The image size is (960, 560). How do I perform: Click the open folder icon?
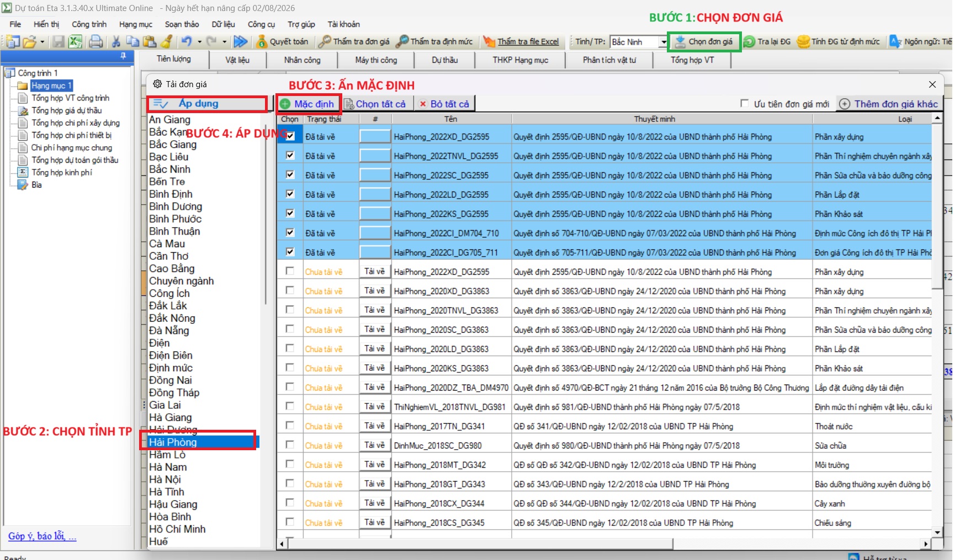[29, 42]
